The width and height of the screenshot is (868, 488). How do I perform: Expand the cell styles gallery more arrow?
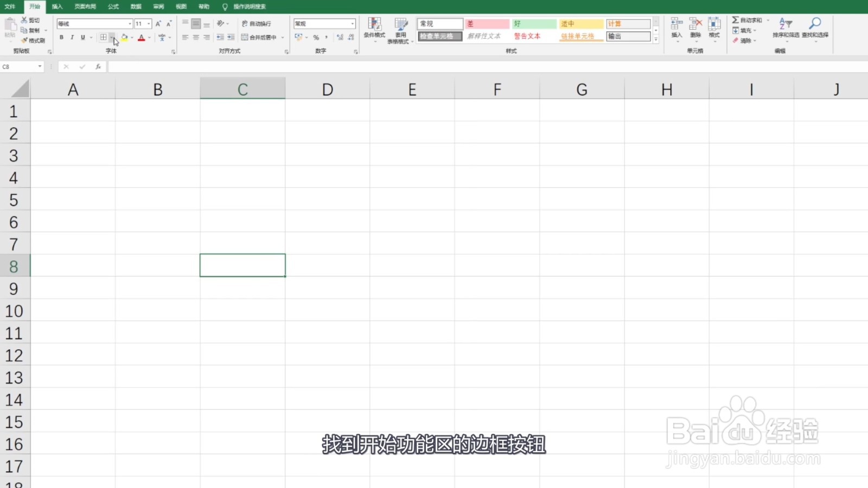pyautogui.click(x=656, y=40)
